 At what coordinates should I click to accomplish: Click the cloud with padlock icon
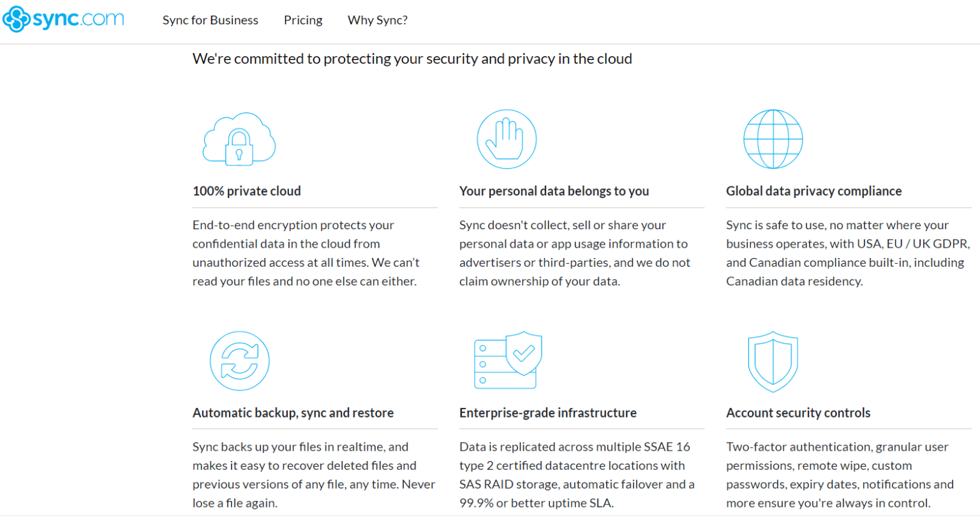tap(239, 139)
